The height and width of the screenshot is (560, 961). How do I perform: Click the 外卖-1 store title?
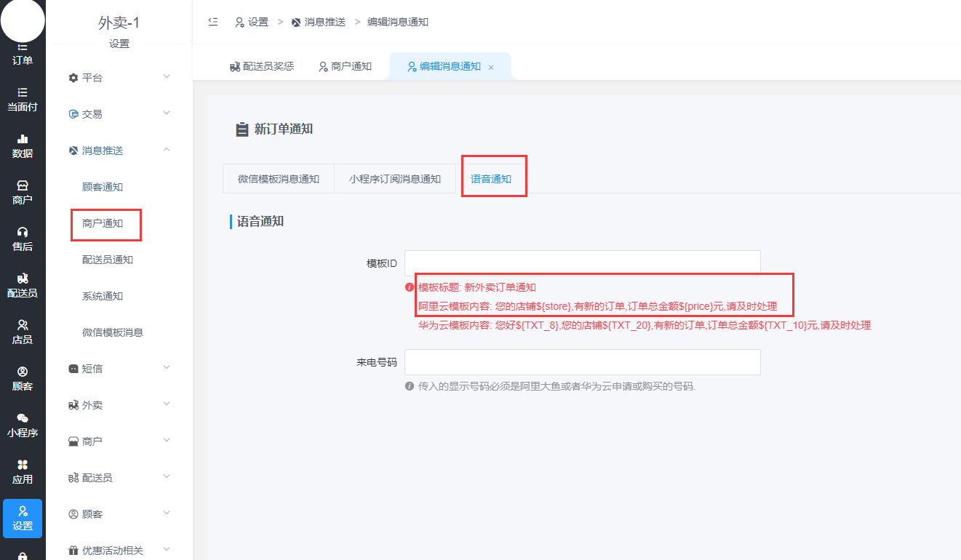pos(119,23)
